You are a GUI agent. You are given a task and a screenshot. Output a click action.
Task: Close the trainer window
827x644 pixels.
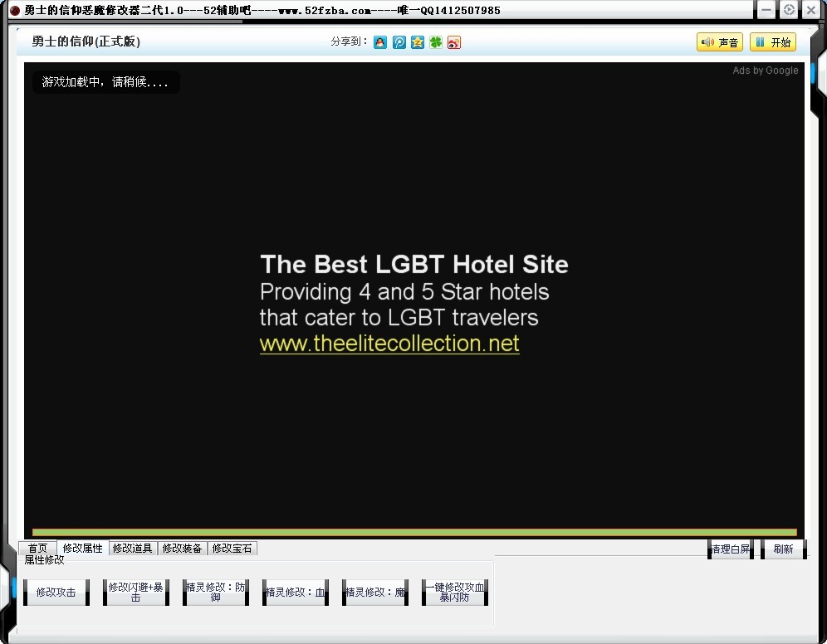click(811, 9)
